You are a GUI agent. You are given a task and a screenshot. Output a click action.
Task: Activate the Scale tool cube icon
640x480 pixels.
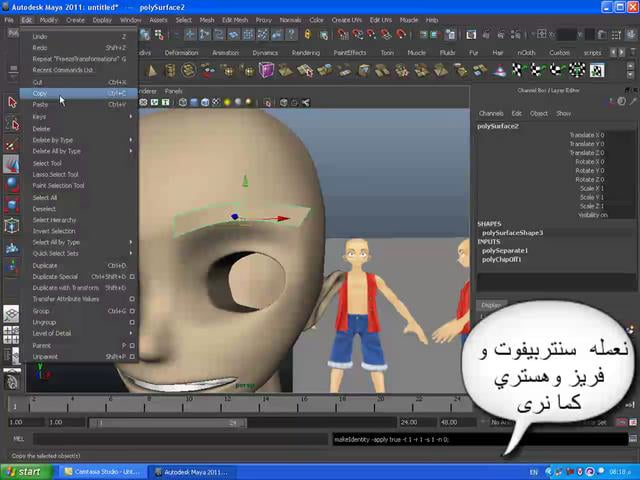[11, 204]
